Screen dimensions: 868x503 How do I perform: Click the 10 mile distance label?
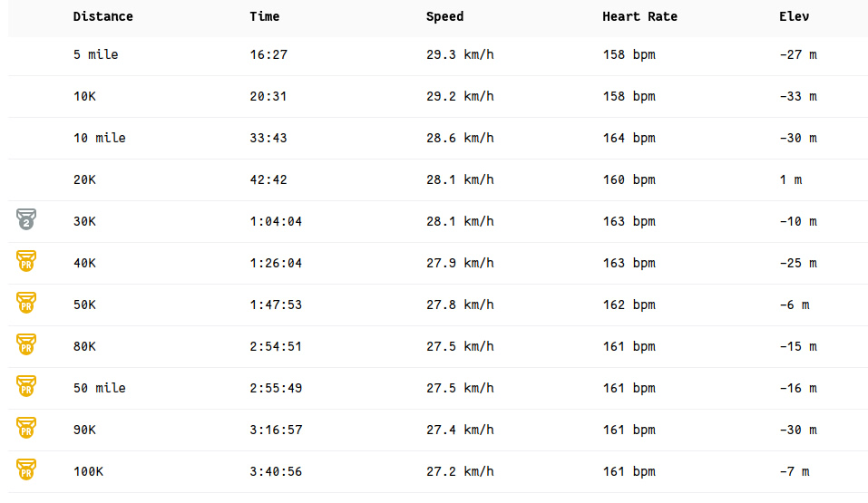[99, 138]
